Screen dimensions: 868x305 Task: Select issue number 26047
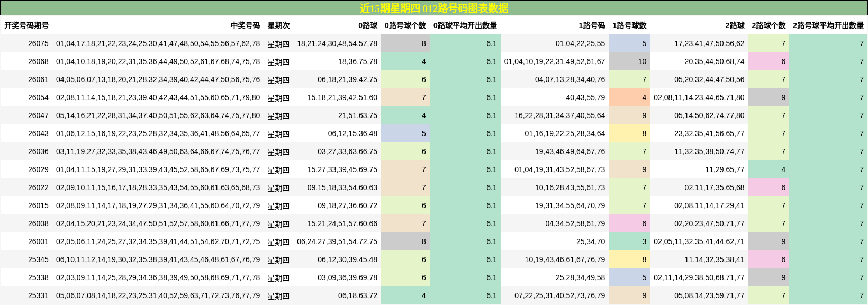click(x=38, y=115)
